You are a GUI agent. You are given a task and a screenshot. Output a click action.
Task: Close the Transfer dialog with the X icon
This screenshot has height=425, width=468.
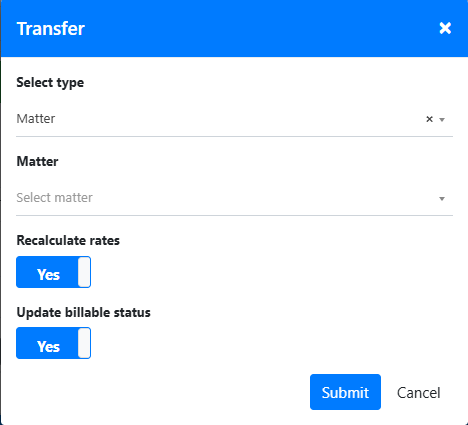[445, 28]
